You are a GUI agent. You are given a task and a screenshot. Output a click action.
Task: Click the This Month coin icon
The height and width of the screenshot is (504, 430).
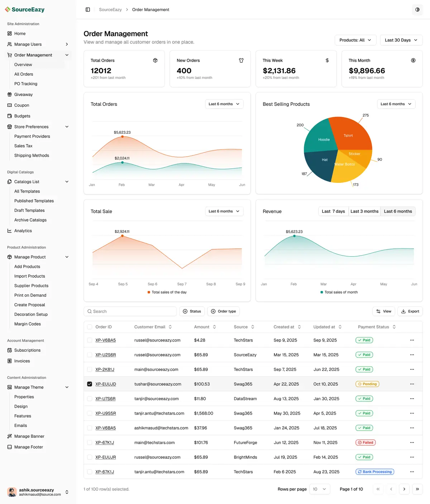(x=413, y=60)
